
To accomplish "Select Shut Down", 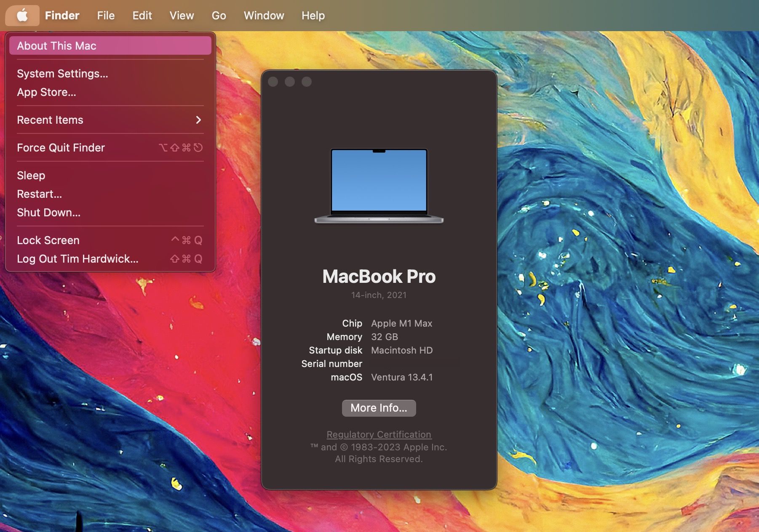I will [49, 213].
